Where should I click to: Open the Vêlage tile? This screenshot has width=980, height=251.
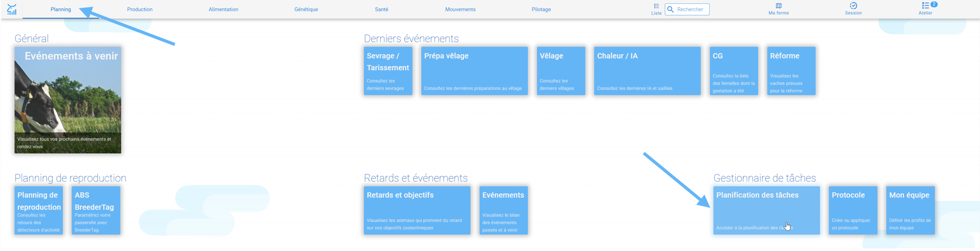561,71
